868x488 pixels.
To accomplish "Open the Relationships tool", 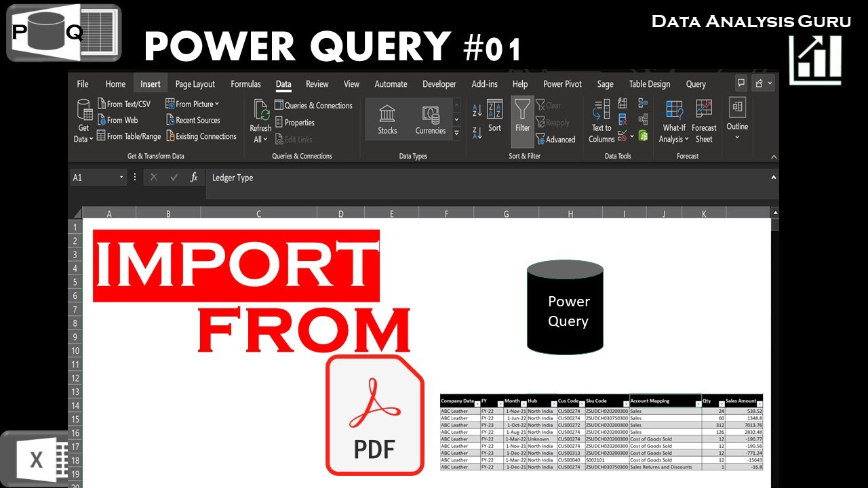I will (642, 119).
